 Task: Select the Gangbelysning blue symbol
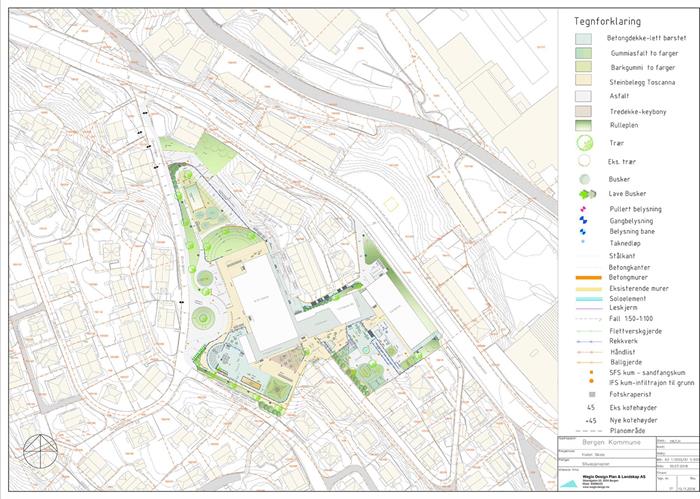(x=582, y=220)
